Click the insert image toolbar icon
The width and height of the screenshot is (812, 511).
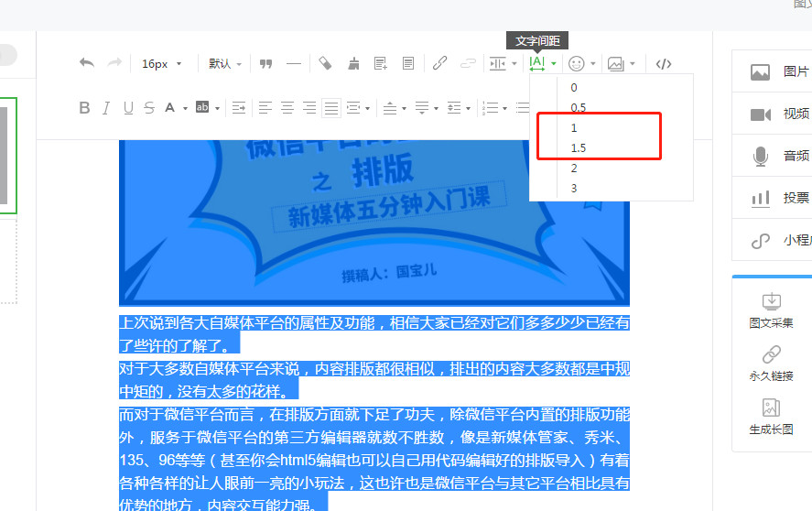tap(616, 63)
